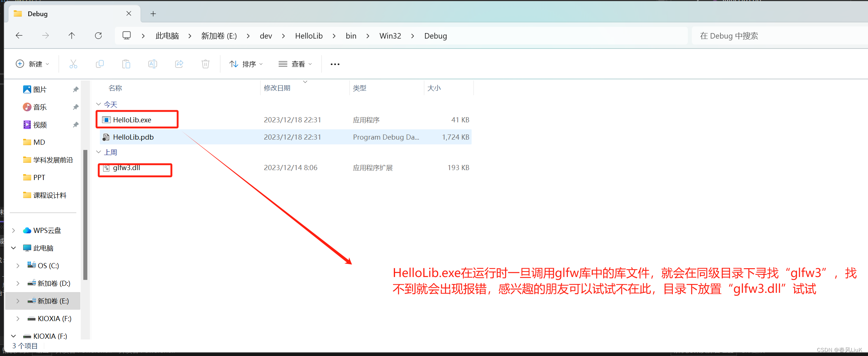The width and height of the screenshot is (868, 356).
Task: Open chevron after Win32 in breadcrumb
Action: tap(413, 36)
